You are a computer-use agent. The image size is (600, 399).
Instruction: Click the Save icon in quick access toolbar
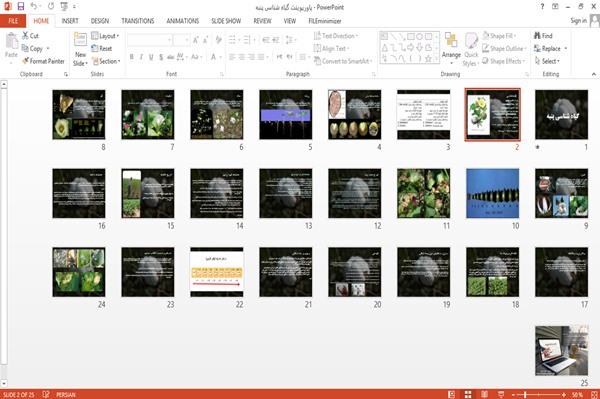pyautogui.click(x=21, y=7)
